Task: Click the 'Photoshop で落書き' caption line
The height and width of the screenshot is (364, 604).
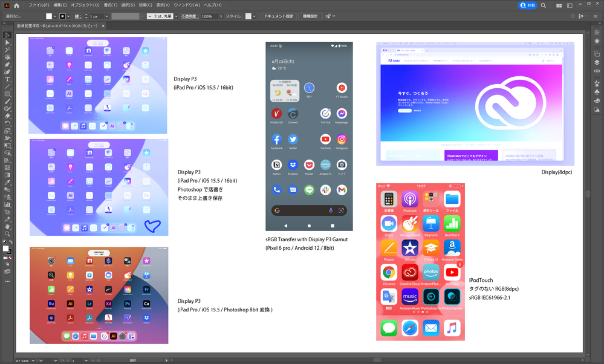Action: [200, 189]
